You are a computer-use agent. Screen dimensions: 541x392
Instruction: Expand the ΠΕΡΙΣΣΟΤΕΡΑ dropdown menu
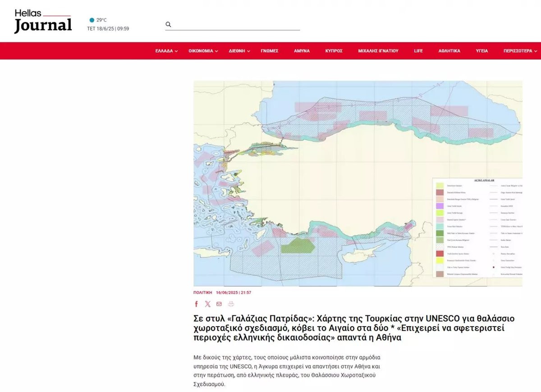click(x=520, y=51)
